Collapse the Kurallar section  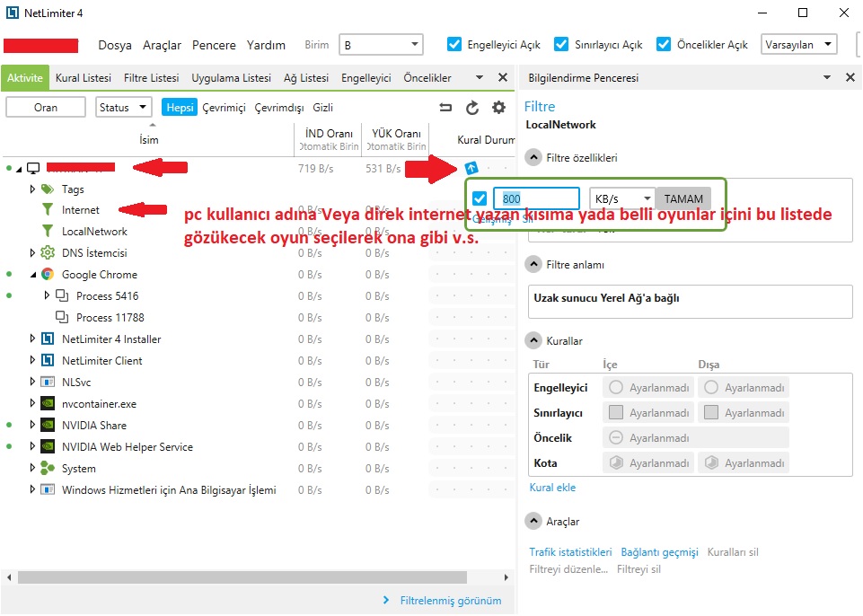pyautogui.click(x=533, y=340)
